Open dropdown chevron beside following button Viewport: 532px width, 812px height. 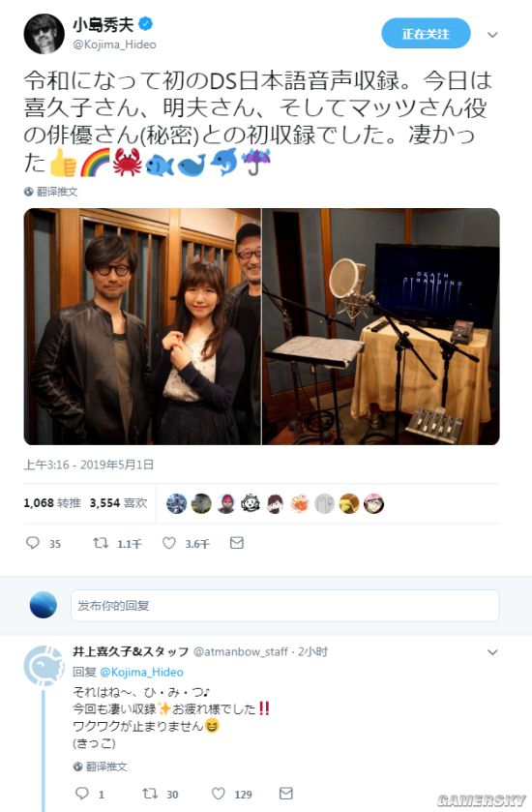492,35
